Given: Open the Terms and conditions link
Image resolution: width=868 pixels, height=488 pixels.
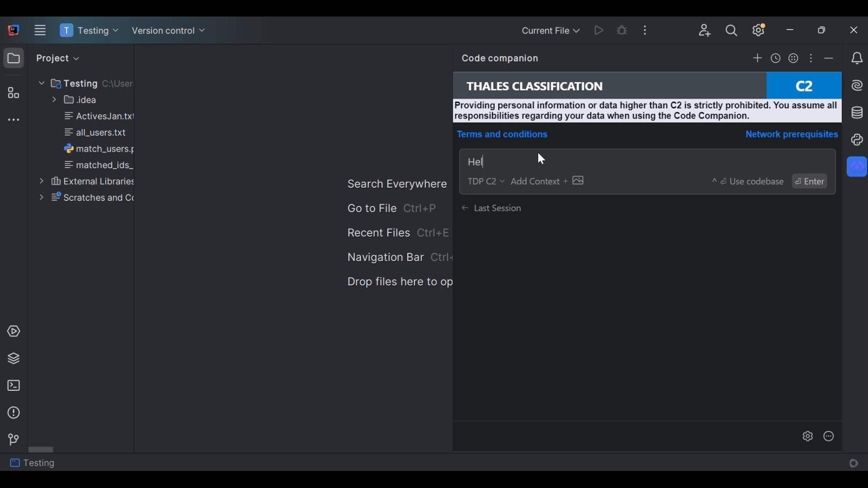Looking at the screenshot, I should [x=502, y=134].
